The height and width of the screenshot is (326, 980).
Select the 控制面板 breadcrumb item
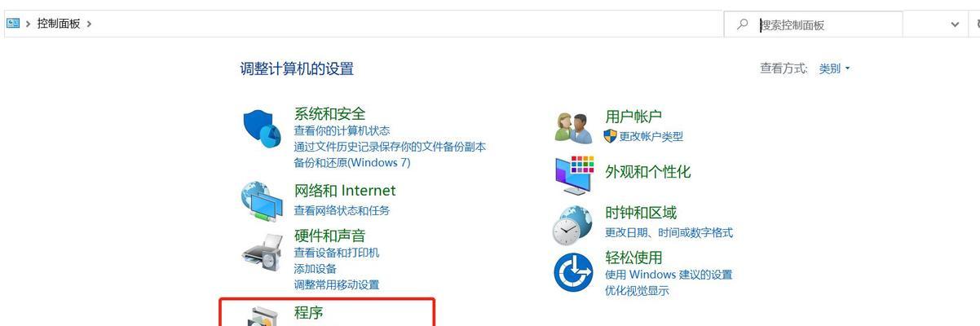click(59, 24)
